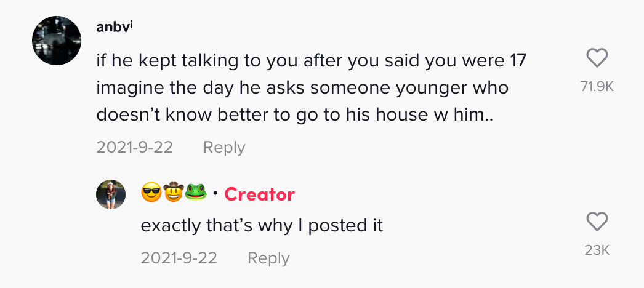The width and height of the screenshot is (644, 288).
Task: Click the creator's emoji username
Action: [174, 192]
